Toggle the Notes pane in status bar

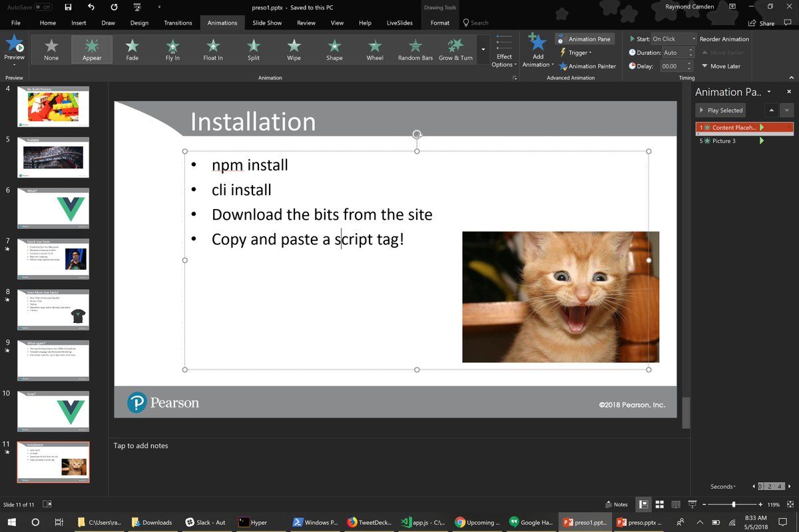pos(616,505)
